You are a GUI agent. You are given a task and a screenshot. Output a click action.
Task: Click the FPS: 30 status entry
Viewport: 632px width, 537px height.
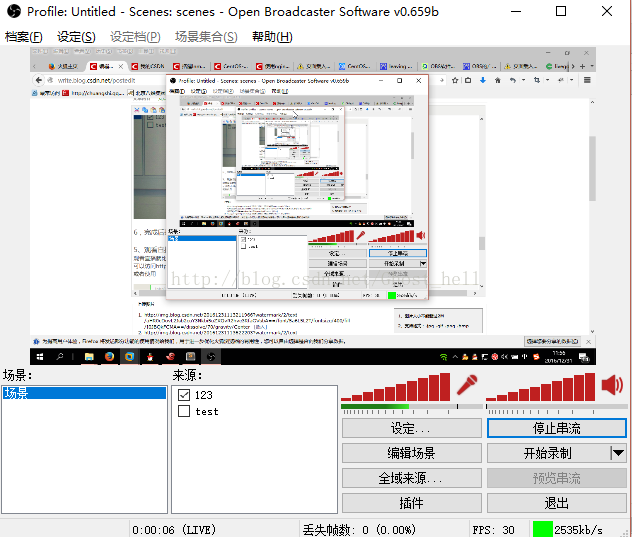493,529
